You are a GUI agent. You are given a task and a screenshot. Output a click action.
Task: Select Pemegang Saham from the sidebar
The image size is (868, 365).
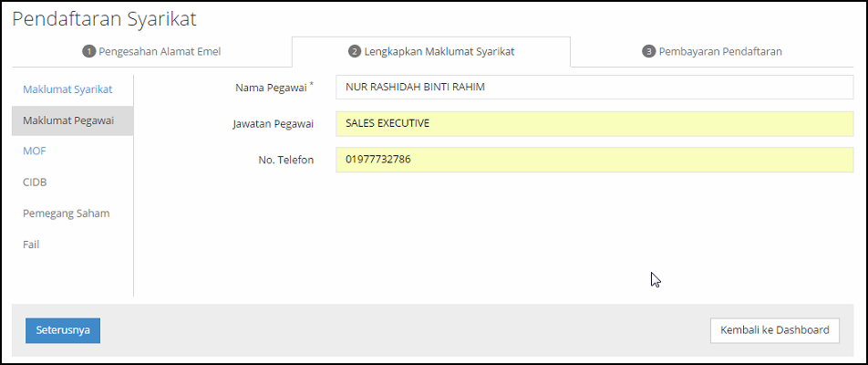tap(67, 214)
